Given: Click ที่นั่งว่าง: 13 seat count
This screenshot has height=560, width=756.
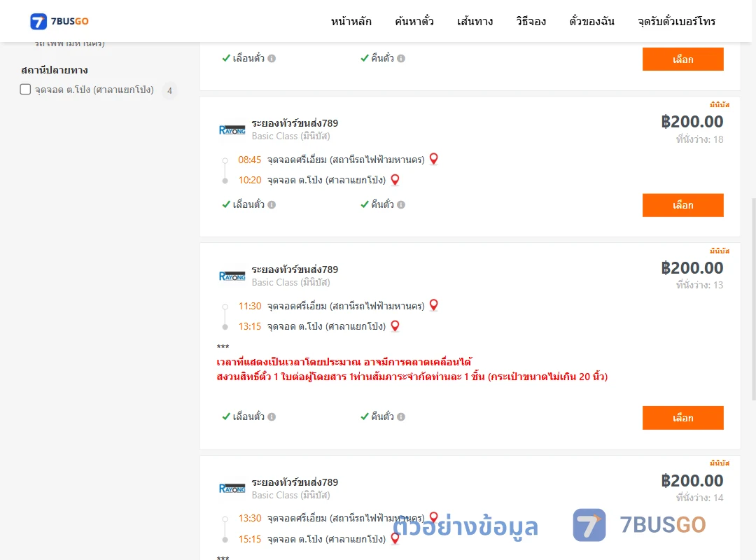Looking at the screenshot, I should (699, 285).
